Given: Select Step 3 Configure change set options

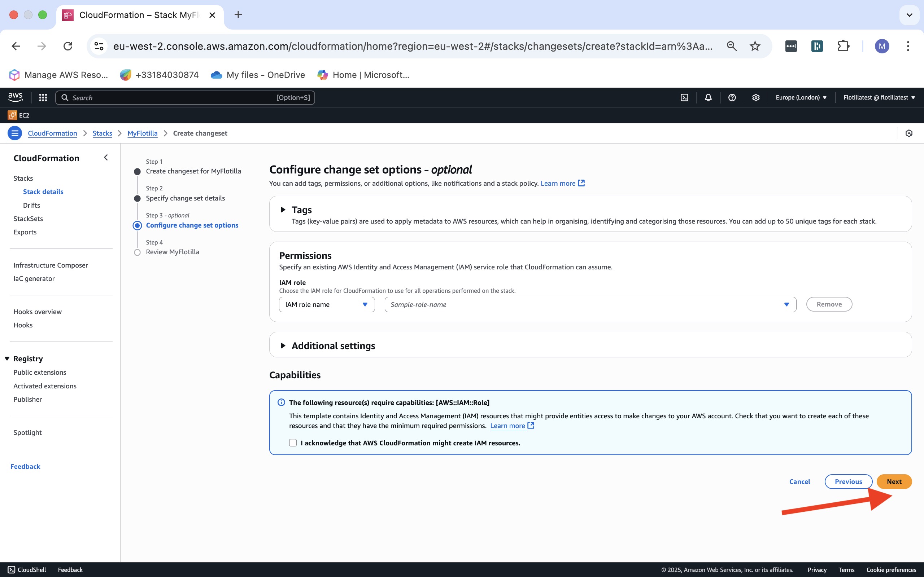Looking at the screenshot, I should (192, 225).
